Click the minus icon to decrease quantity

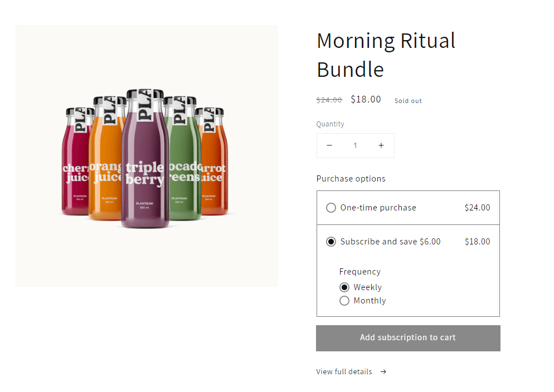tap(329, 145)
